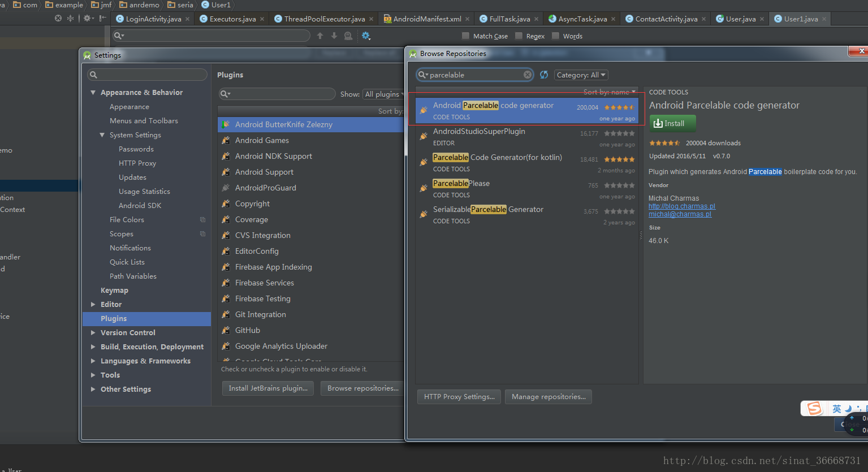Viewport: 868px width, 472px height.
Task: Click the collapse all icon in project toolbar
Action: click(71, 18)
